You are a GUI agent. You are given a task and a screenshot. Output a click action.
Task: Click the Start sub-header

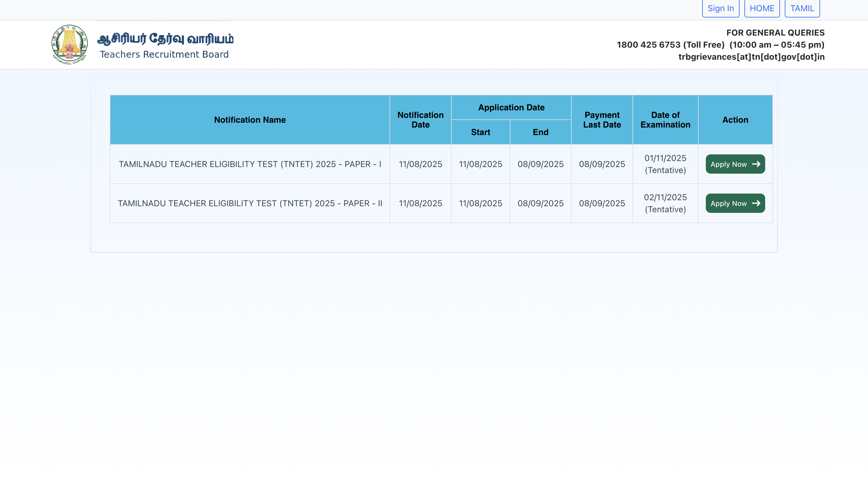[x=481, y=132]
